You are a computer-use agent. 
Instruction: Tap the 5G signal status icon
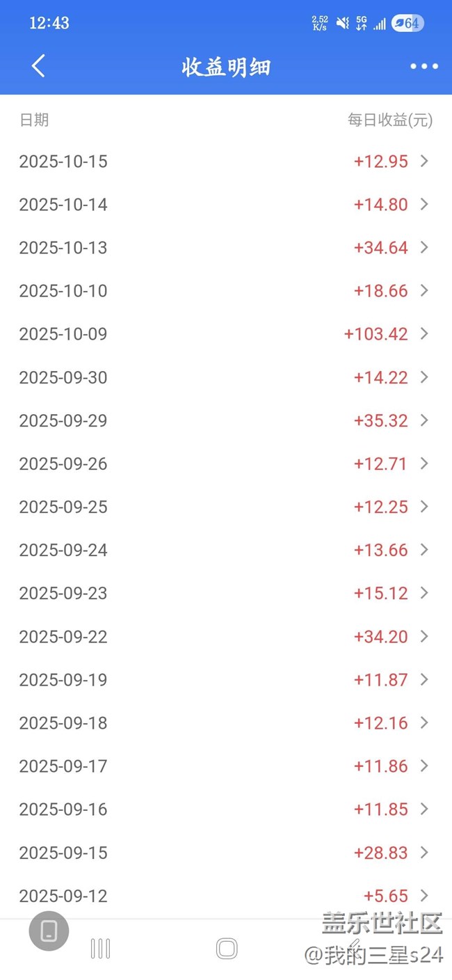click(x=362, y=23)
